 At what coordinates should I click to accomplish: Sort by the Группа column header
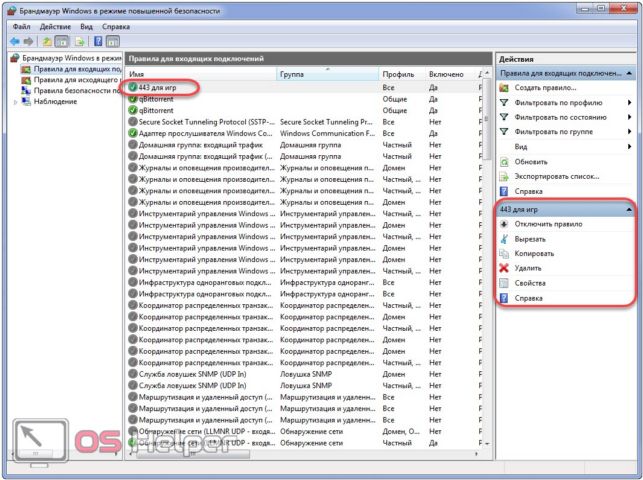click(328, 74)
